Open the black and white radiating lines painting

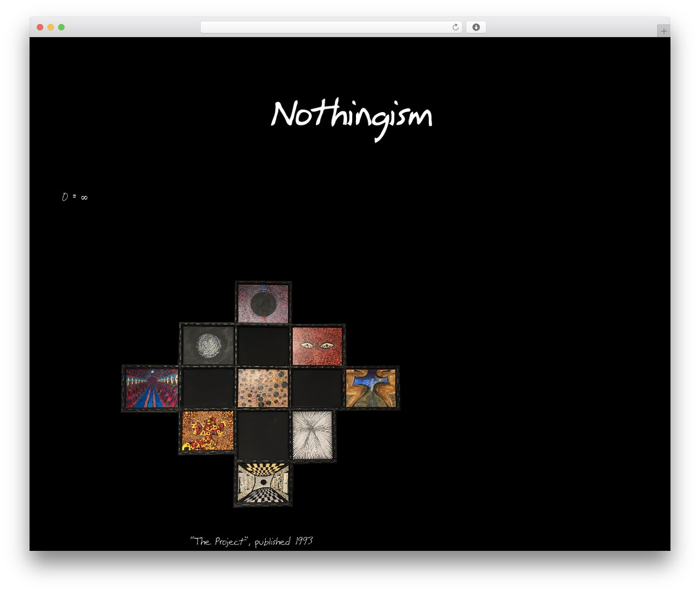point(313,435)
